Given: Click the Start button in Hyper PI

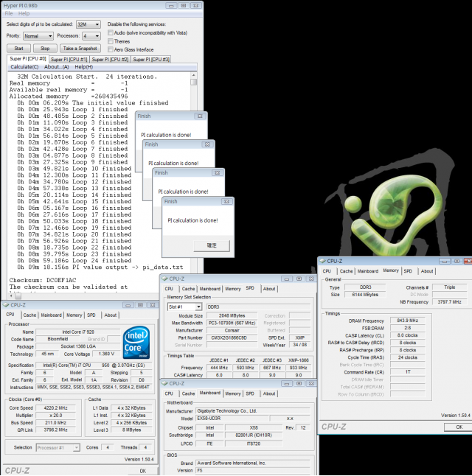Looking at the screenshot, I should tap(18, 49).
